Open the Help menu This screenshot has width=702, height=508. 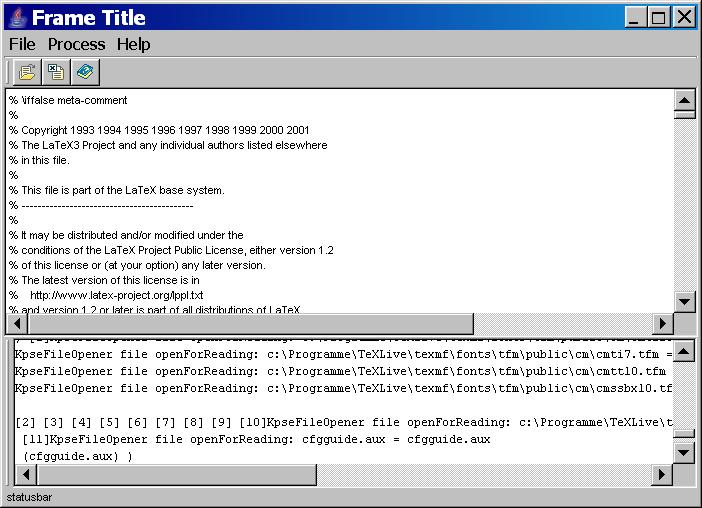pos(133,44)
